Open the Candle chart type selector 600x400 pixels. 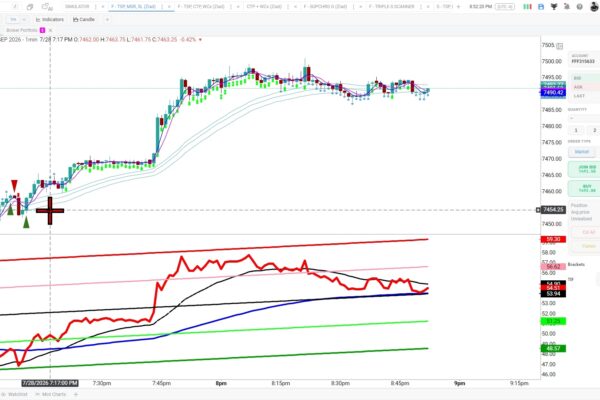[x=84, y=20]
